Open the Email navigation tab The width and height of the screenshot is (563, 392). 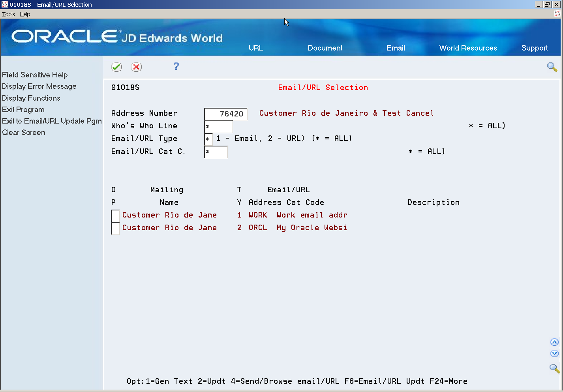[x=396, y=48]
